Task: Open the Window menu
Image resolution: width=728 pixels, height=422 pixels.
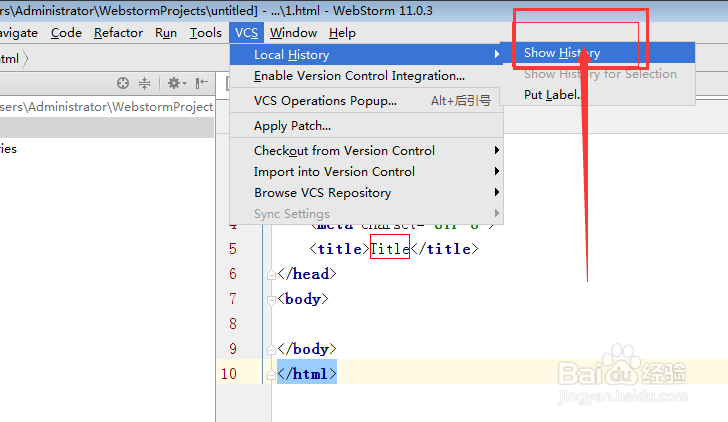Action: (293, 33)
